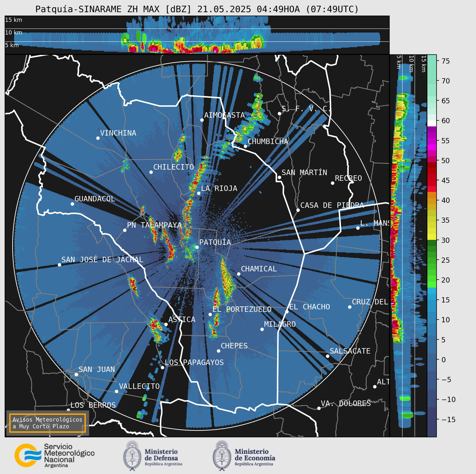Click the Ministerio de Economía emblem
This screenshot has width=476, height=474.
coord(222,456)
